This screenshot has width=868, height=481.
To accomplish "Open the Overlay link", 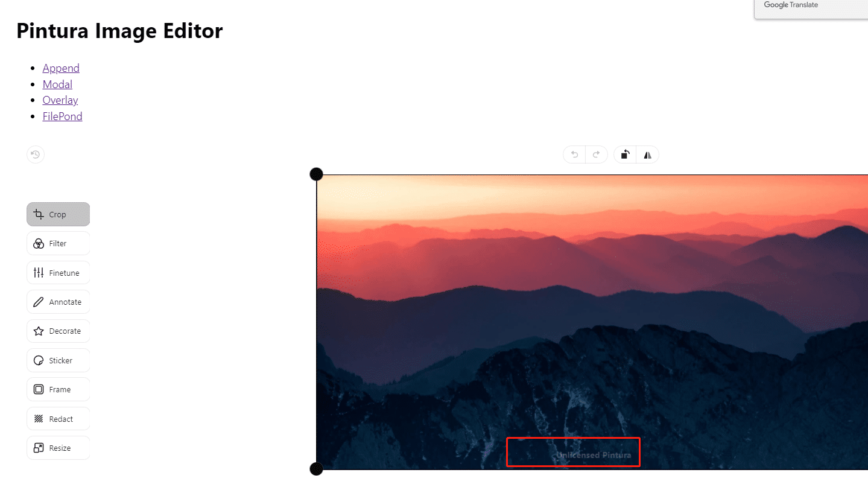I will click(60, 100).
